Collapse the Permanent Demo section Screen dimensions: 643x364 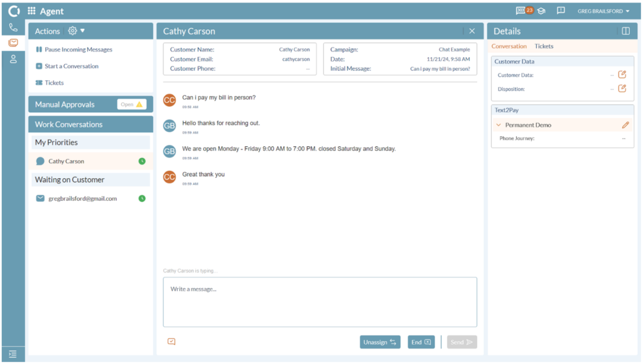click(x=499, y=125)
